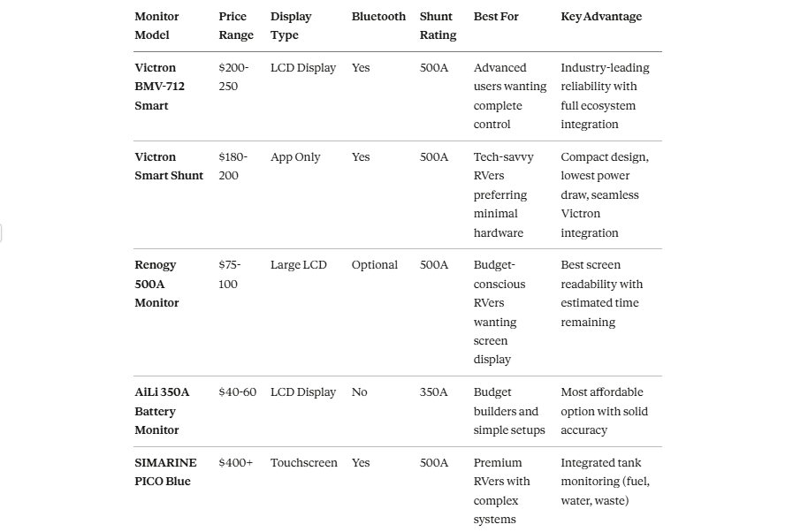Click the "Key Advantage" column header

(601, 17)
